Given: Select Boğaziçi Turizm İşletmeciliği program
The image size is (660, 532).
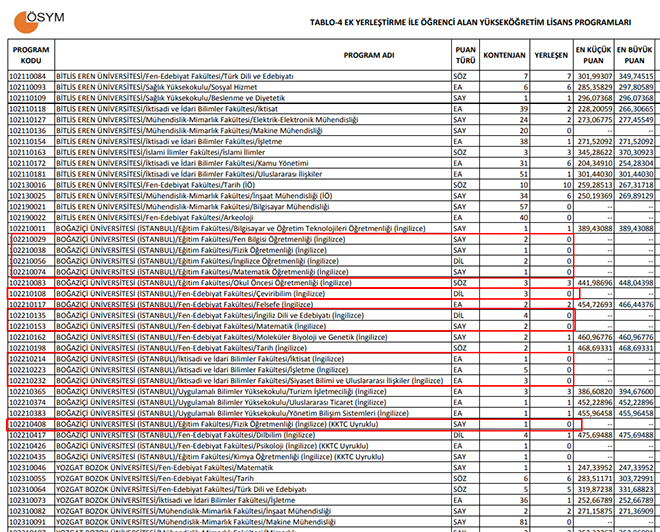Looking at the screenshot, I should (221, 391).
